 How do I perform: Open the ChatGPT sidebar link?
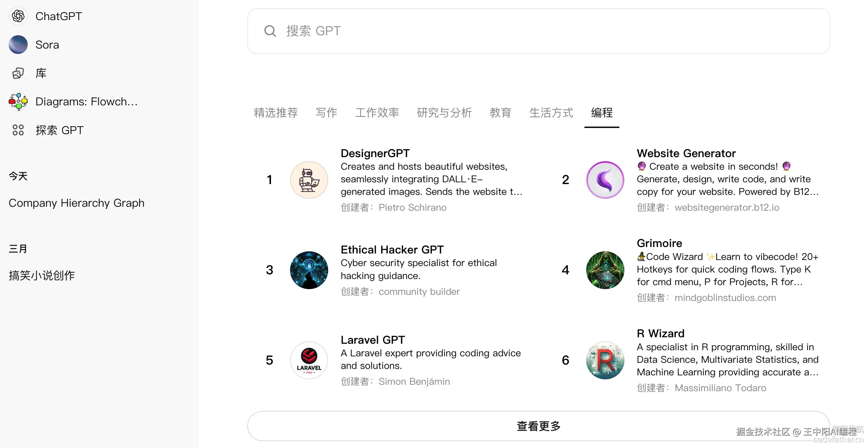click(x=59, y=16)
